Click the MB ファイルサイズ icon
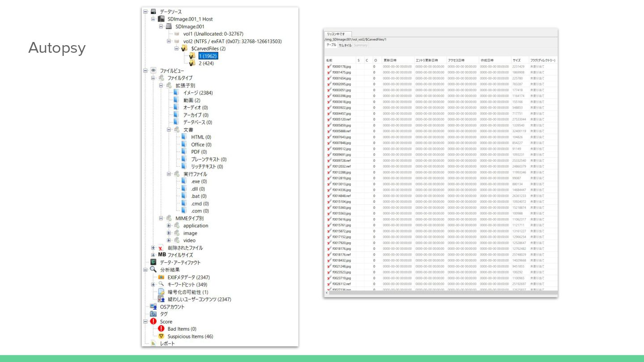The width and height of the screenshot is (644, 362). pos(161,255)
